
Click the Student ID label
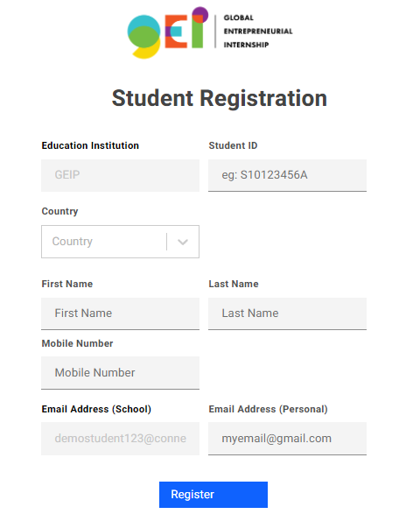coord(233,145)
